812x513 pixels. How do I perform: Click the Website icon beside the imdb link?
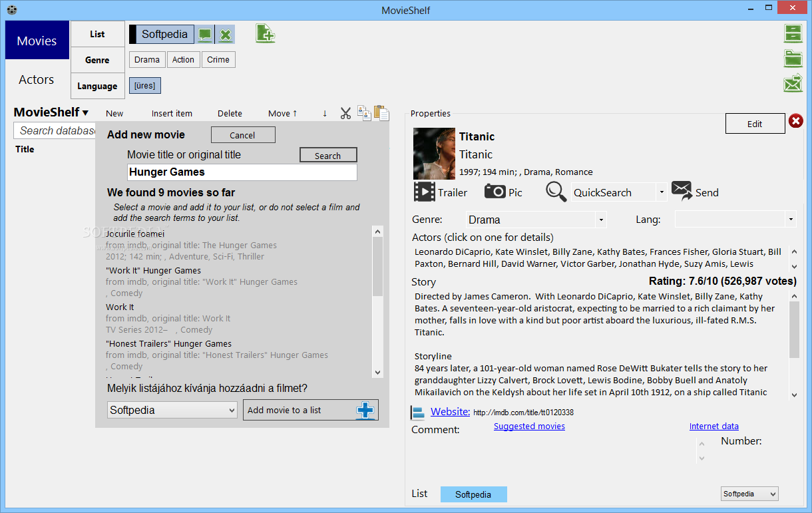[418, 413]
